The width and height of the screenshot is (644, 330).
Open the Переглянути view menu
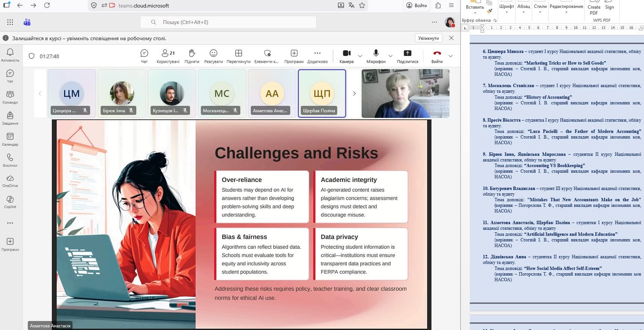click(238, 56)
